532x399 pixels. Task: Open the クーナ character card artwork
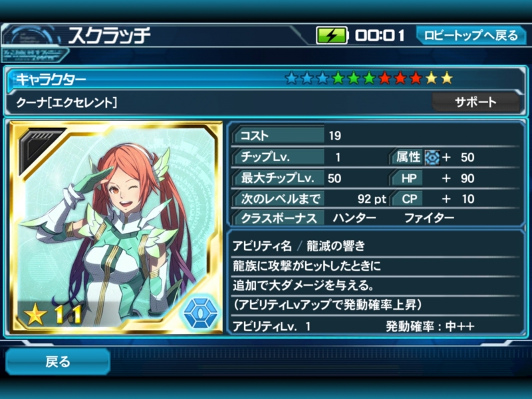(x=116, y=227)
